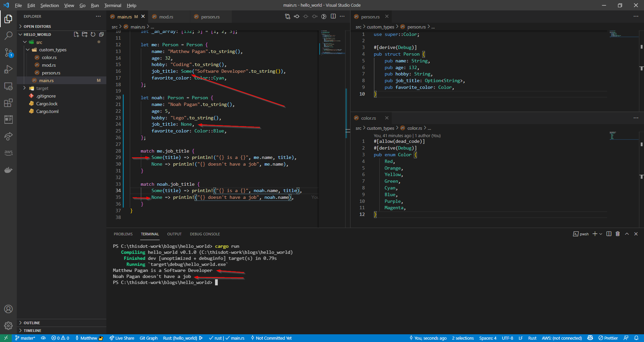Open the Source Control view
Viewport: 644px width, 342px height.
coord(8,52)
